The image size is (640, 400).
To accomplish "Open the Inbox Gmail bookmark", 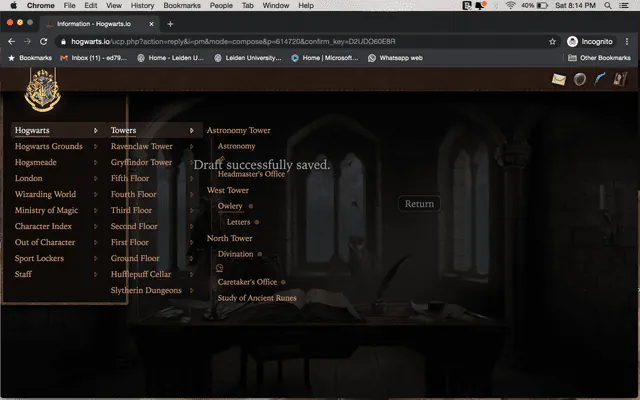I will (x=94, y=58).
